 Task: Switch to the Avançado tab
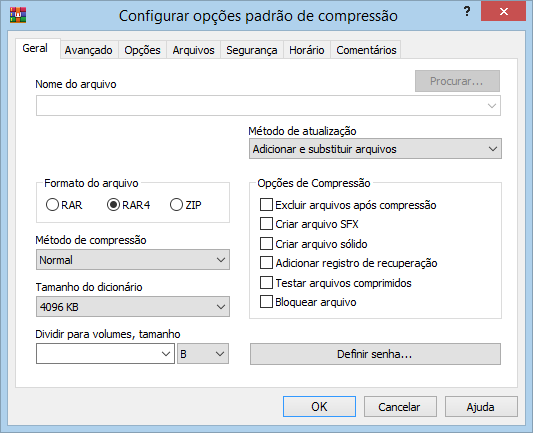88,50
